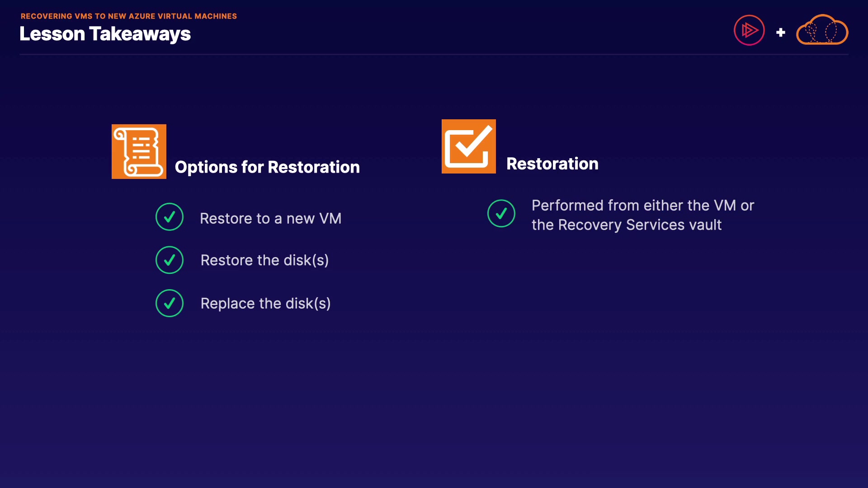Click the horizontal divider line under title

tap(434, 55)
